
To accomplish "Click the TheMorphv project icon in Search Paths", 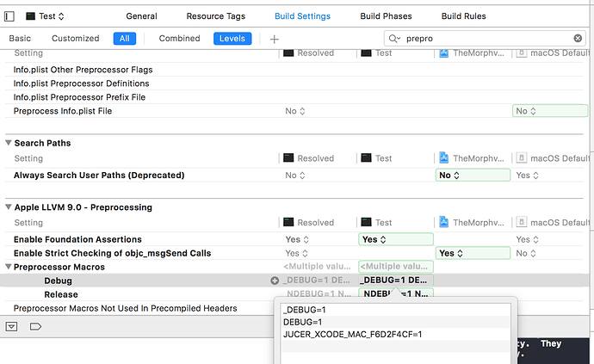I will click(443, 158).
